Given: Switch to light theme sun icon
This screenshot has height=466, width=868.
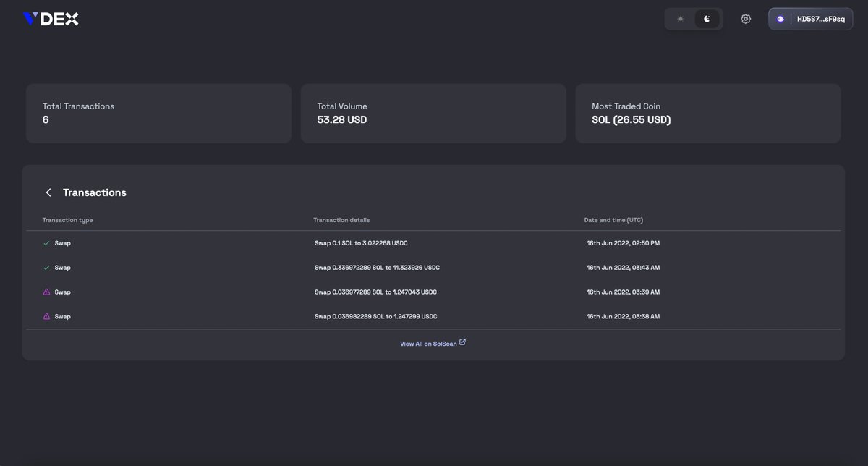Looking at the screenshot, I should point(680,20).
